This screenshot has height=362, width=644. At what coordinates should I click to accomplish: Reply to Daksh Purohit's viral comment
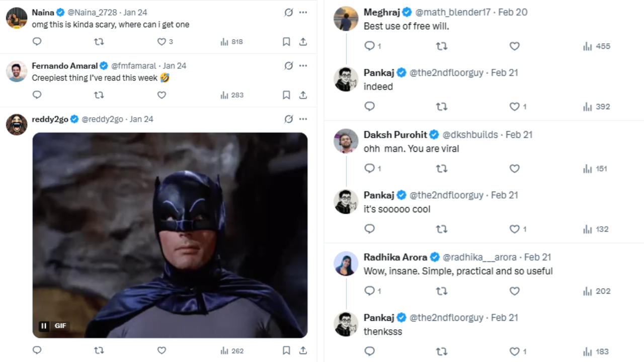coord(370,169)
